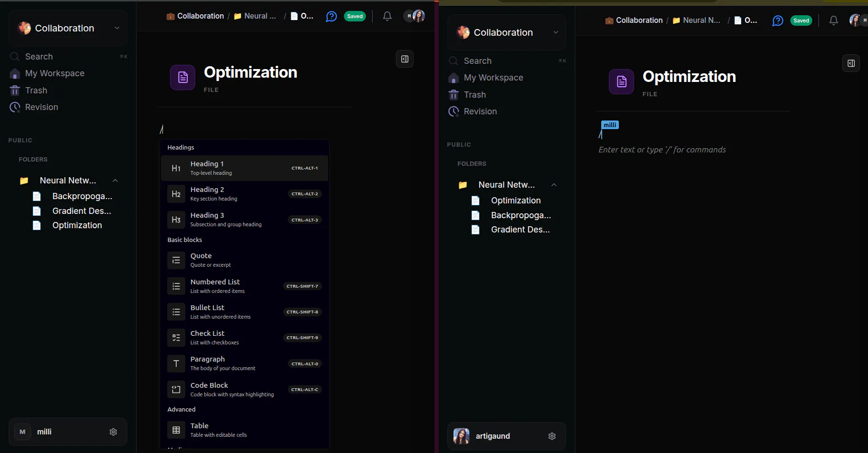Click collaborator avatars in left window header

414,16
